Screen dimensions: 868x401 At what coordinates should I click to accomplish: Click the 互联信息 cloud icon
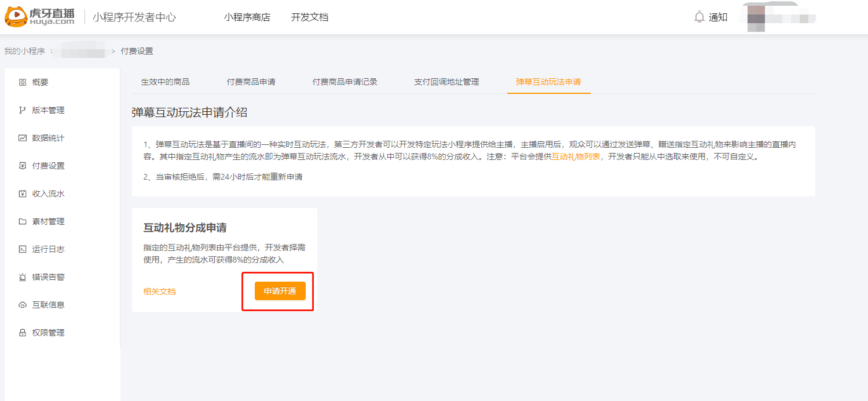[x=23, y=305]
